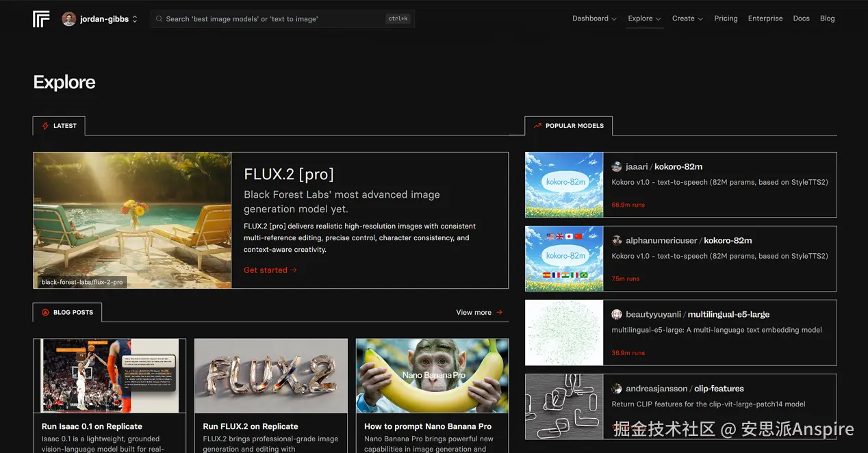Open beautyyuyanli / multilingual-e5-large model
This screenshot has height=453, width=868.
tap(698, 314)
